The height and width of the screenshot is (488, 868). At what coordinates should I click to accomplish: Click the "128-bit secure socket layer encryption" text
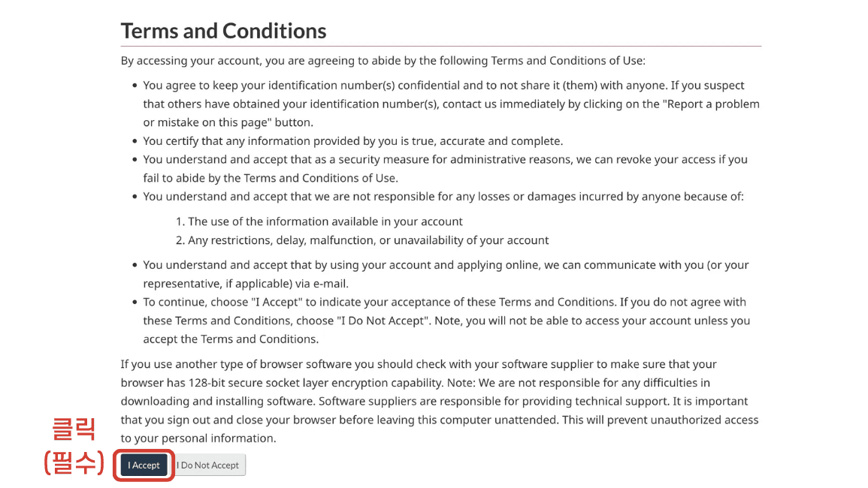pos(286,383)
